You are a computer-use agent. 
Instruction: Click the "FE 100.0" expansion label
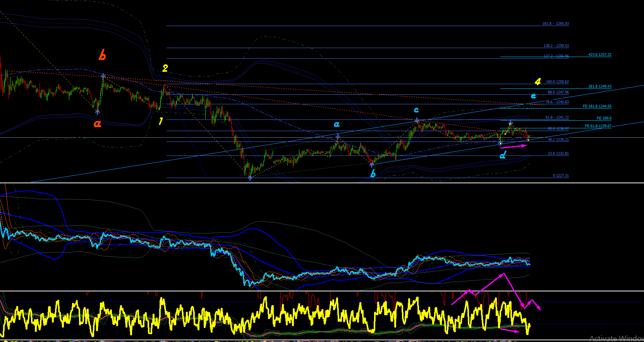(x=604, y=118)
